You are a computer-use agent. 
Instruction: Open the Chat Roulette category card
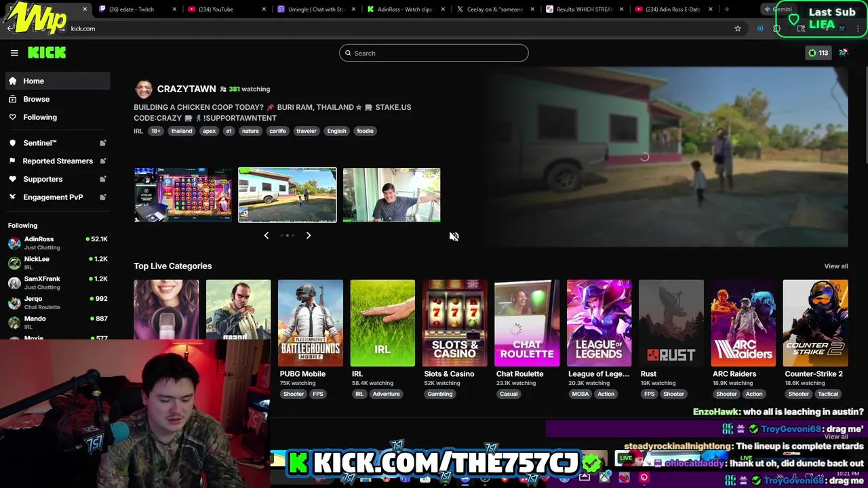(x=527, y=323)
